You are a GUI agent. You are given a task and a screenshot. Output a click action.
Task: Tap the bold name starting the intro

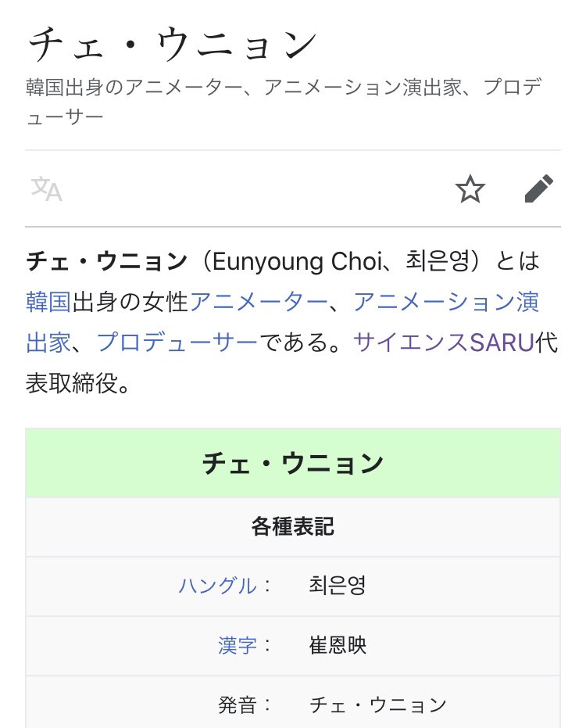coord(106,261)
